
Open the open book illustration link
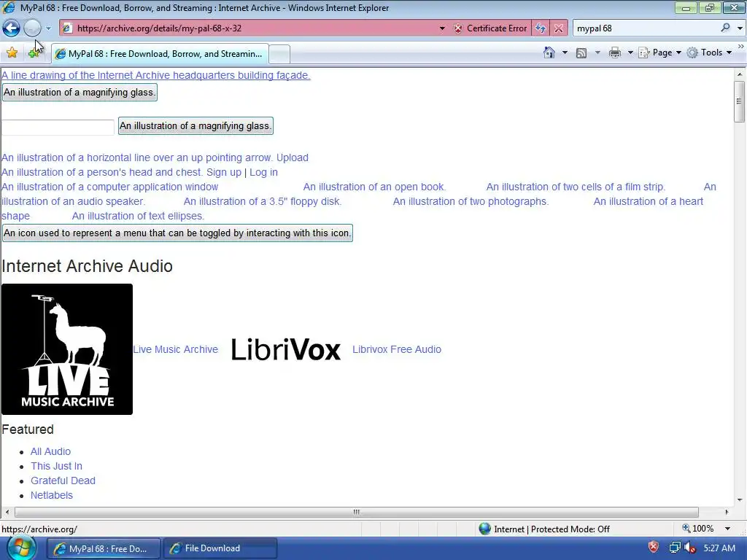[x=374, y=187]
